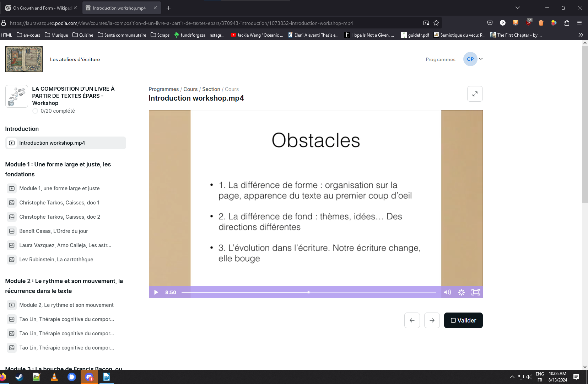Click video icon beside Introduction workshop.mp4
Viewport: 588px width, 384px height.
(x=12, y=143)
